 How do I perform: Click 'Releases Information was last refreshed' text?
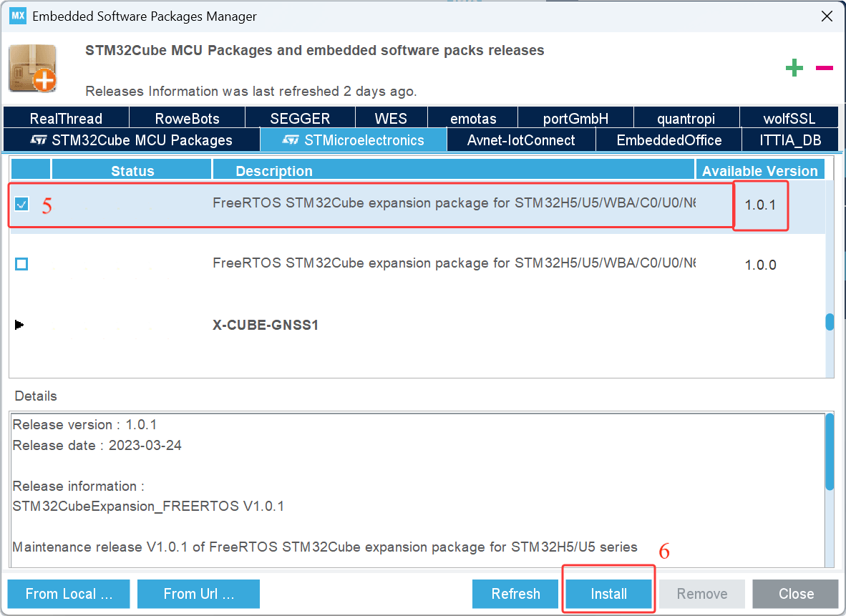251,91
